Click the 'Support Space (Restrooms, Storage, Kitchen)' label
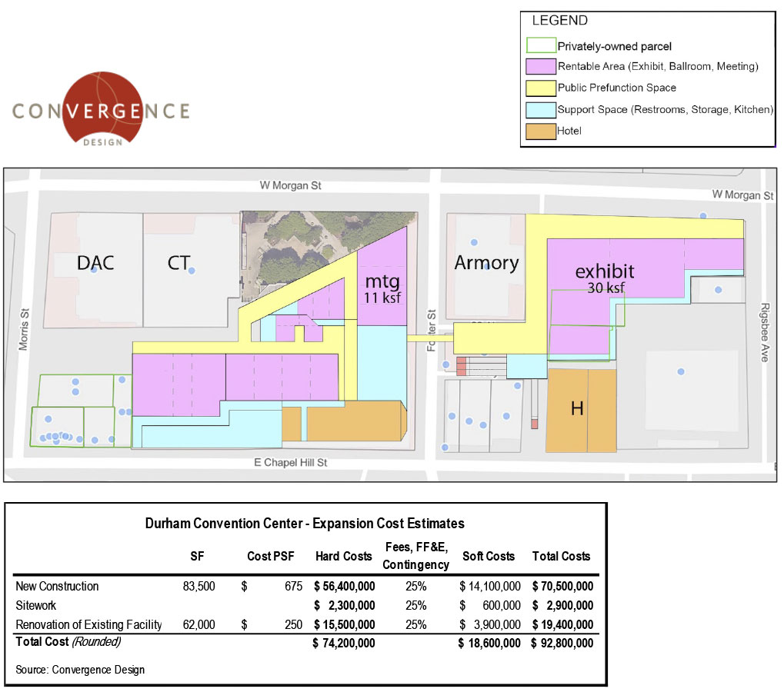Viewport: 784px width, 692px height. (x=665, y=109)
